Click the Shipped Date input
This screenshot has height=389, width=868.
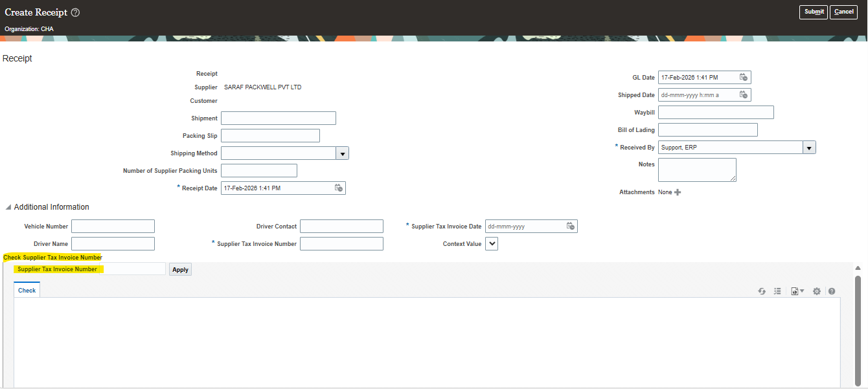pos(698,94)
